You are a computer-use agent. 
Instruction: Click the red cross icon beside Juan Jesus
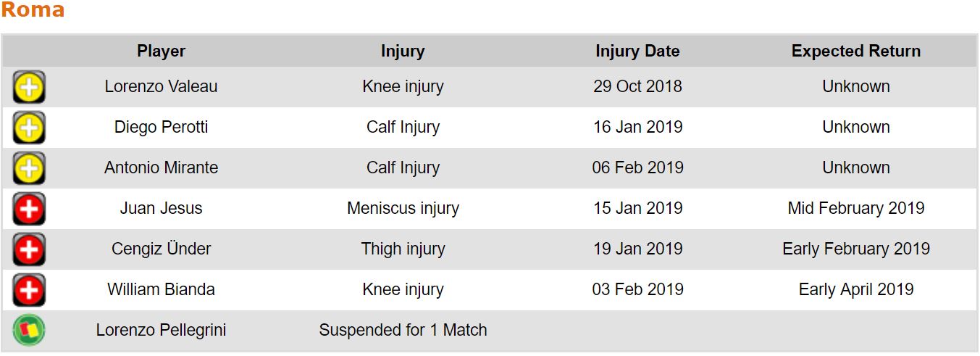coord(29,209)
